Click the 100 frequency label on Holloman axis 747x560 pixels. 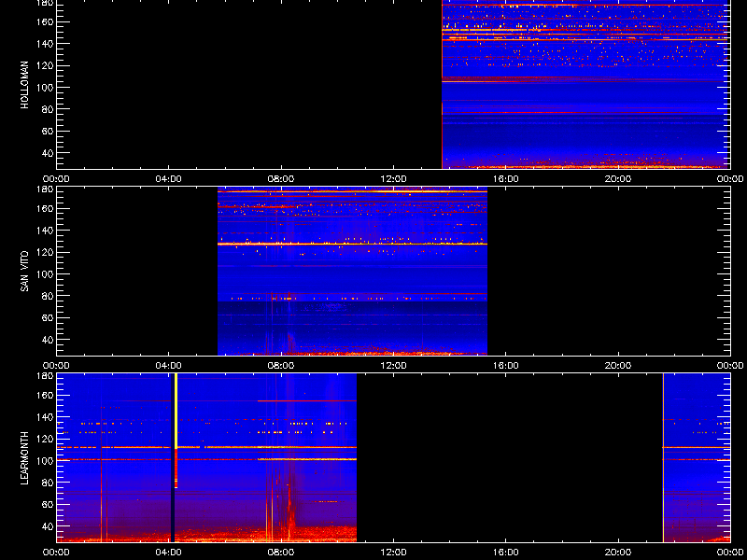[x=45, y=88]
